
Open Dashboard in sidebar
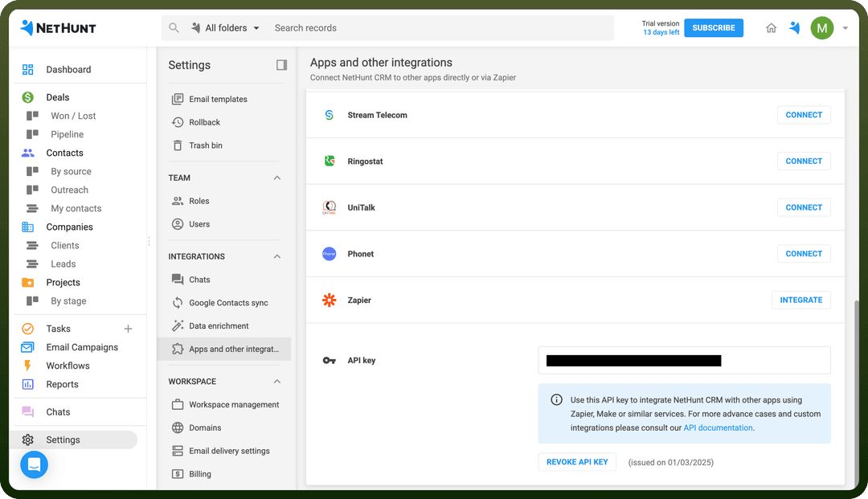click(68, 70)
